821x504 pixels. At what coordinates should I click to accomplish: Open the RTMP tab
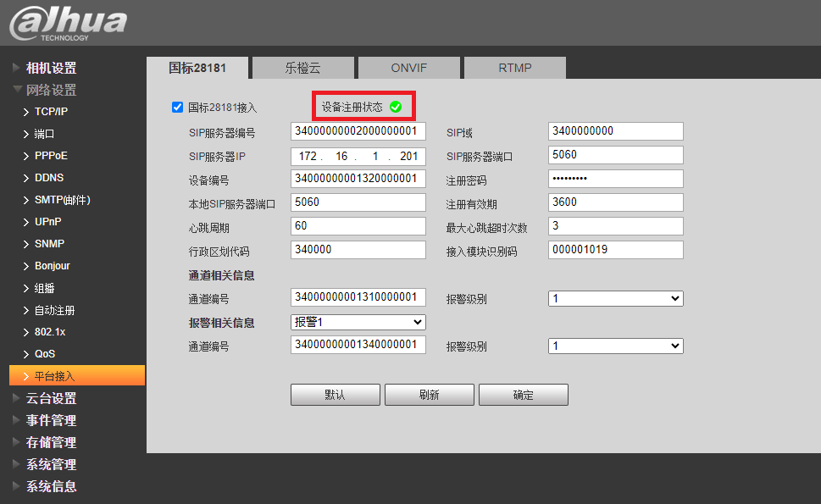(x=514, y=69)
